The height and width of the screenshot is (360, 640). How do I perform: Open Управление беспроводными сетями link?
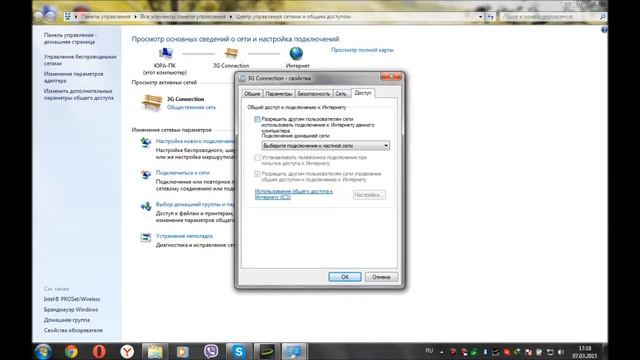[80, 60]
